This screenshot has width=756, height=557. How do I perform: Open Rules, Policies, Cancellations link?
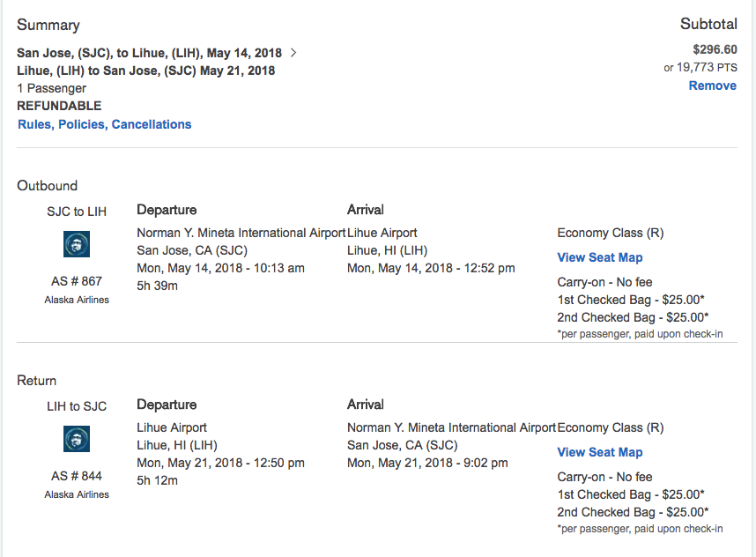pyautogui.click(x=104, y=124)
